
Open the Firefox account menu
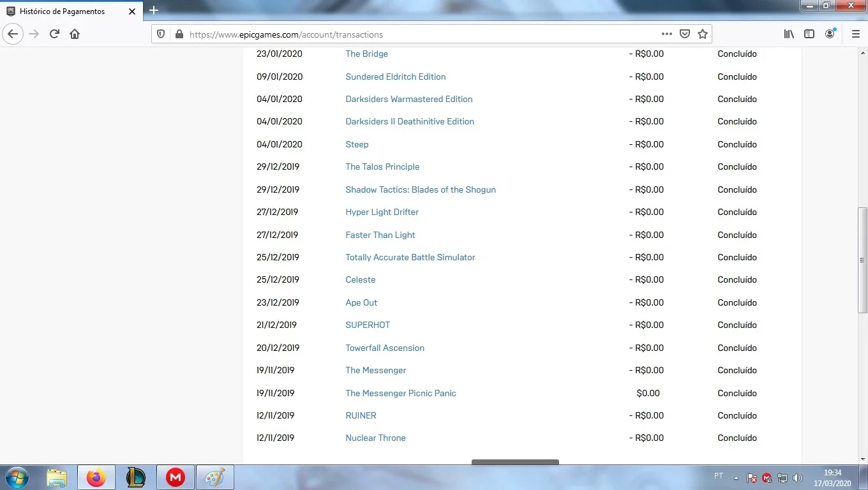click(x=830, y=34)
